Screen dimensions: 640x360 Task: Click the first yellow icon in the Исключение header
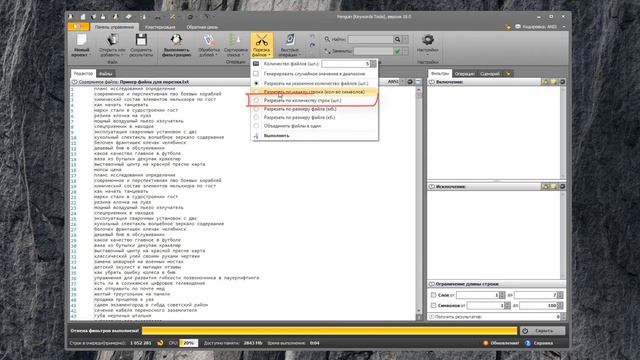545,187
